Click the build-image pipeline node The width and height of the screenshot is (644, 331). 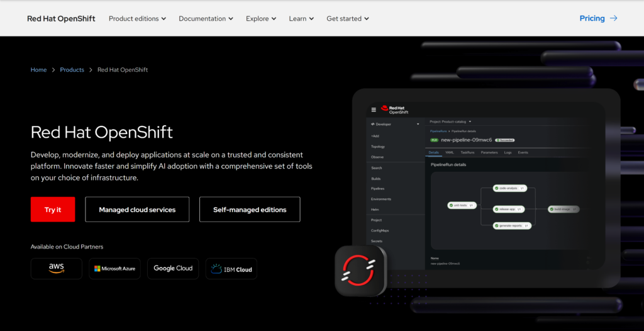point(563,210)
